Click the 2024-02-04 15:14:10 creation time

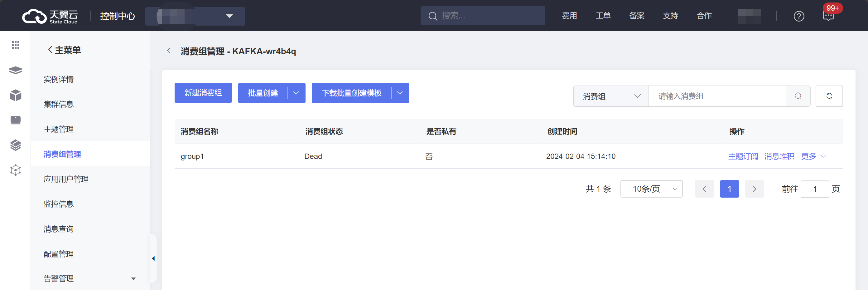[x=581, y=156]
